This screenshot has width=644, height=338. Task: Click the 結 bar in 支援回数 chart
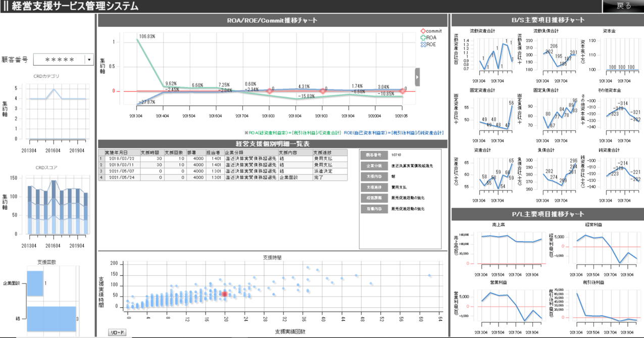51,319
